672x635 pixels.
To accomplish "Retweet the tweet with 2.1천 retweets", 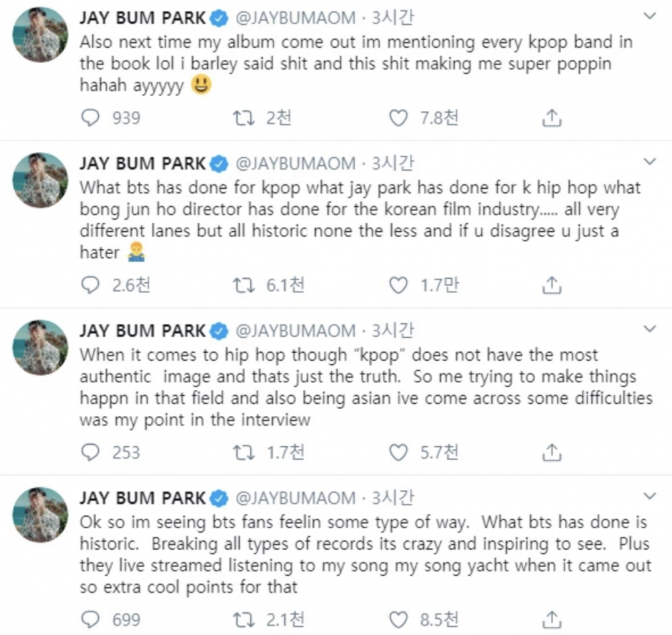I will tap(242, 619).
